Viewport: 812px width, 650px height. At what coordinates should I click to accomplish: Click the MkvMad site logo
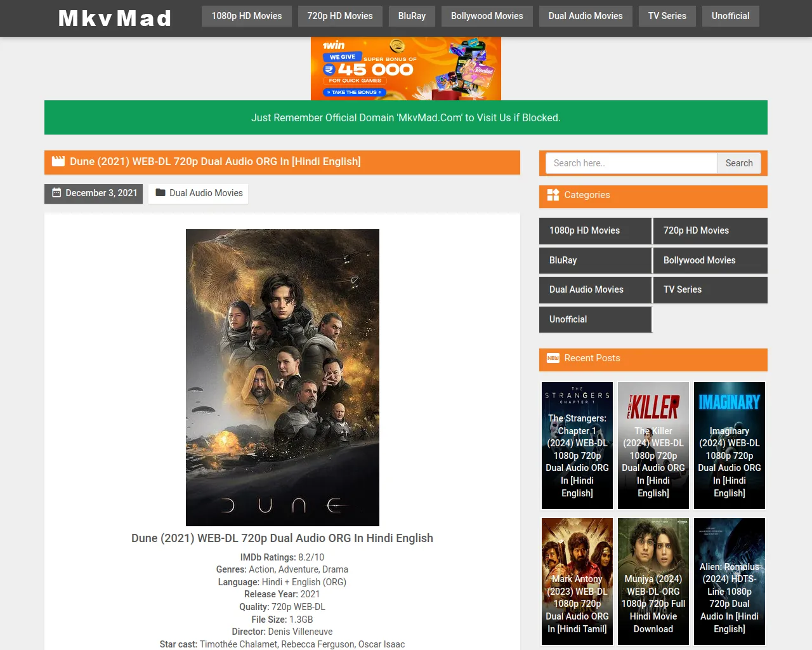115,18
